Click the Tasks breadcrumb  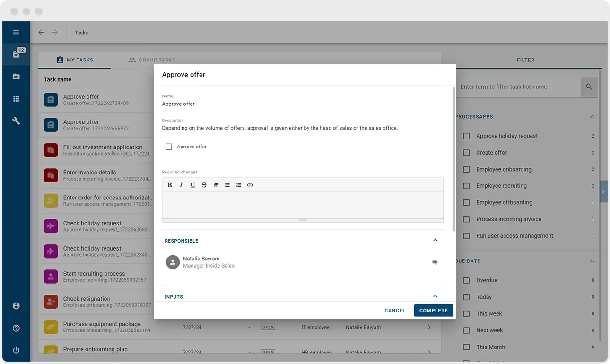(81, 33)
